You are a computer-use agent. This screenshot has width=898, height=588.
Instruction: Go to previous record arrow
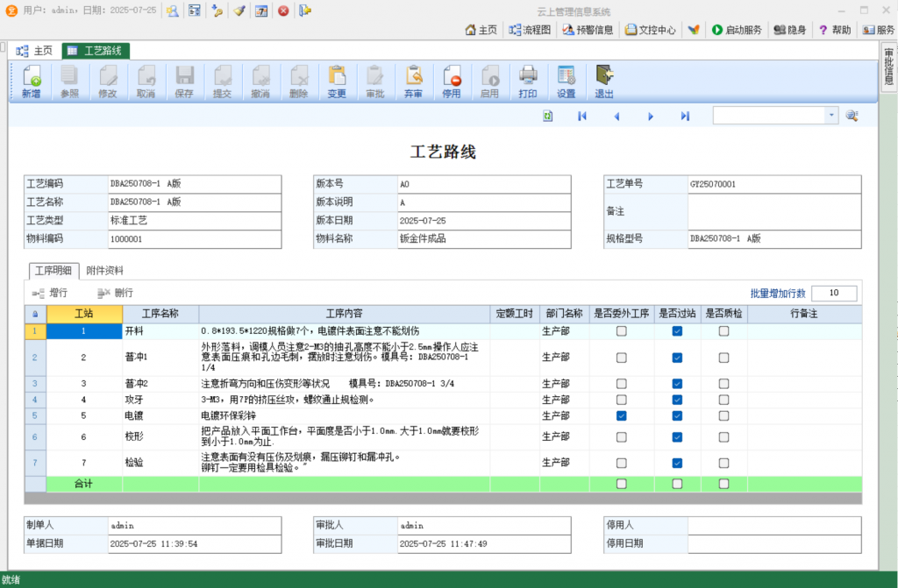point(616,117)
